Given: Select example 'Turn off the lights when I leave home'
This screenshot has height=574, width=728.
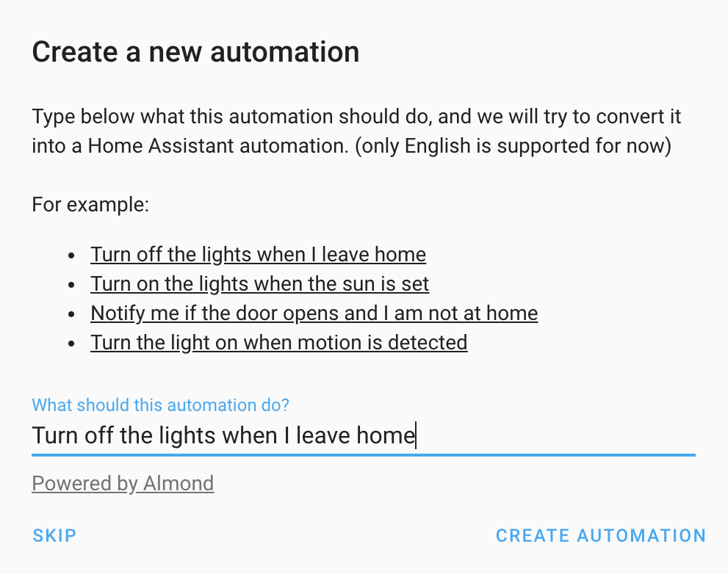Looking at the screenshot, I should point(258,254).
